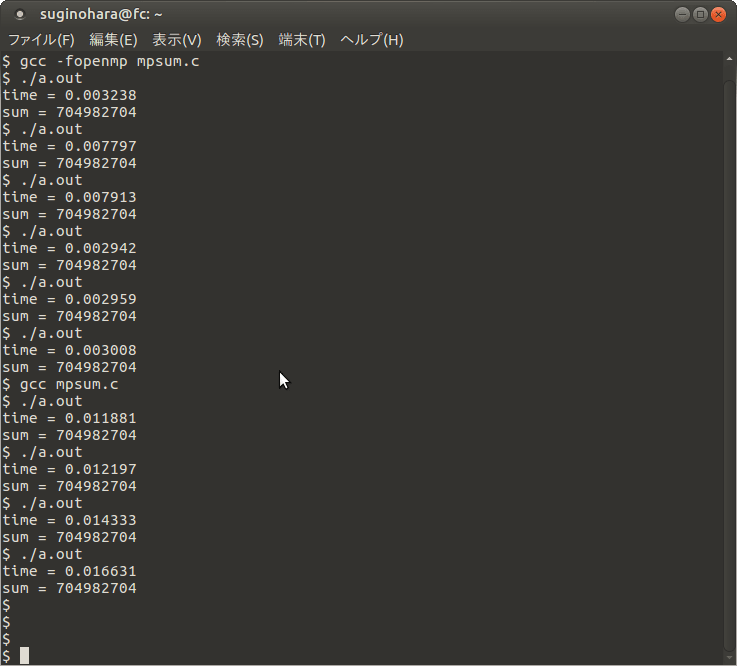
Task: Open the 編集(E) menu
Action: [x=113, y=40]
